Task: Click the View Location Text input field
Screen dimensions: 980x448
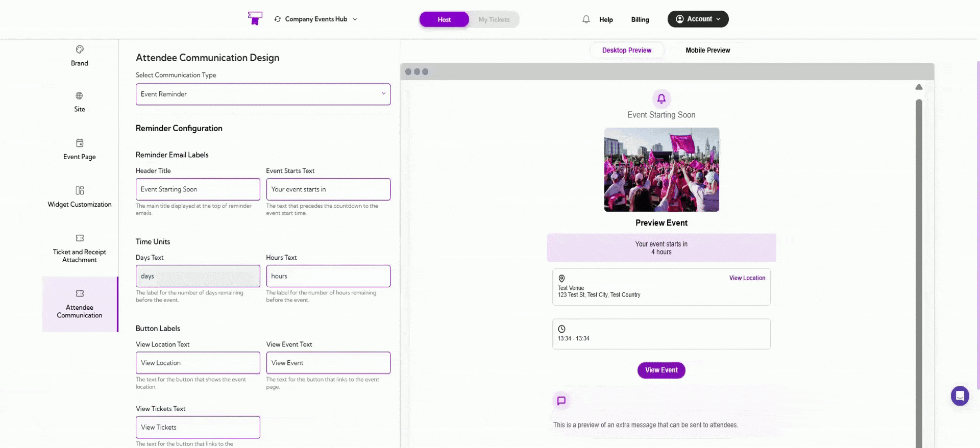Action: [x=198, y=363]
